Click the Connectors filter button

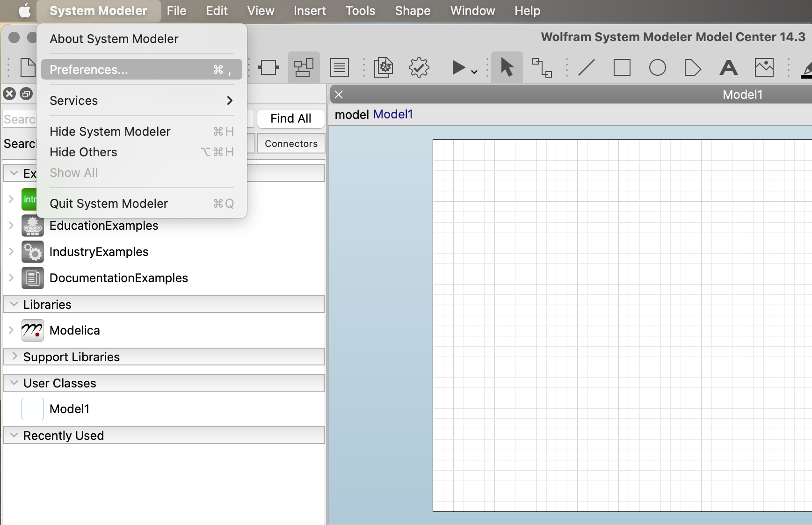[291, 144]
